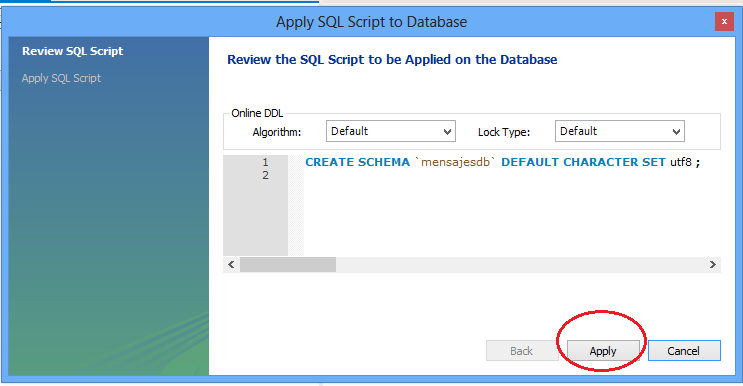Click the Cancel button

pos(684,350)
